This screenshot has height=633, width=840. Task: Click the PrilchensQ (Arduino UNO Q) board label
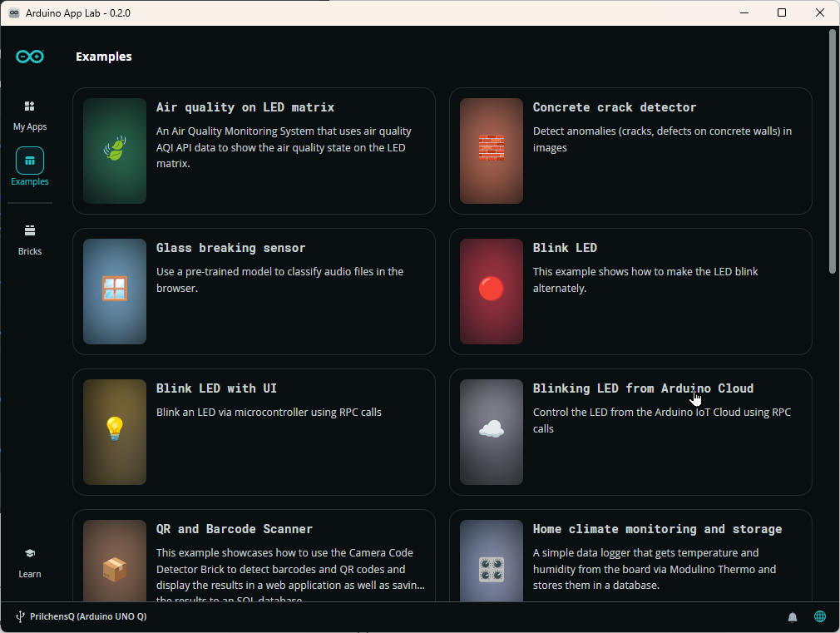click(x=88, y=617)
